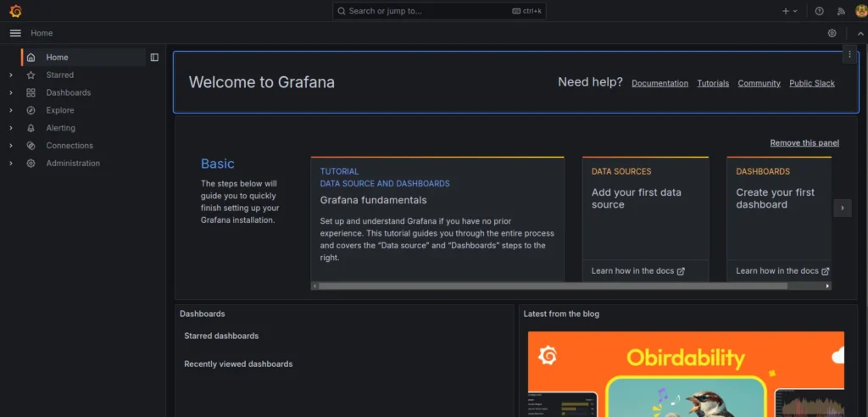Image resolution: width=868 pixels, height=417 pixels.
Task: Open the welcome panel three-dot menu
Action: coord(849,54)
